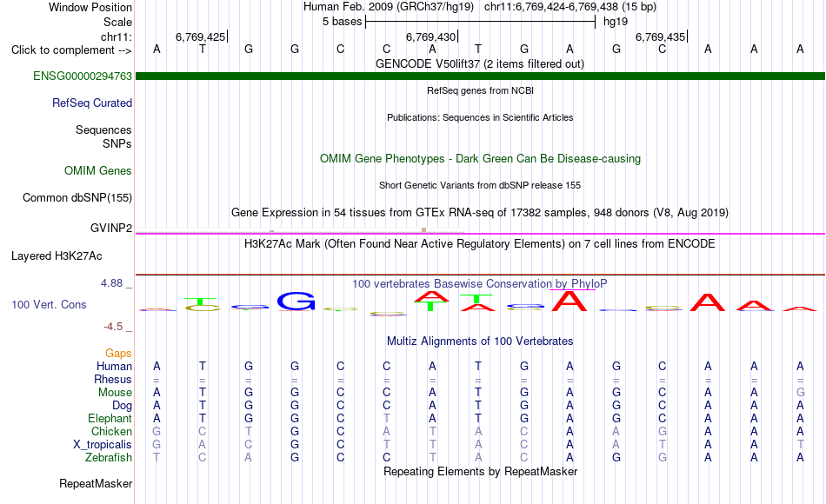Click the GTEx Gene Expression track title
826x504 pixels.
(480, 212)
